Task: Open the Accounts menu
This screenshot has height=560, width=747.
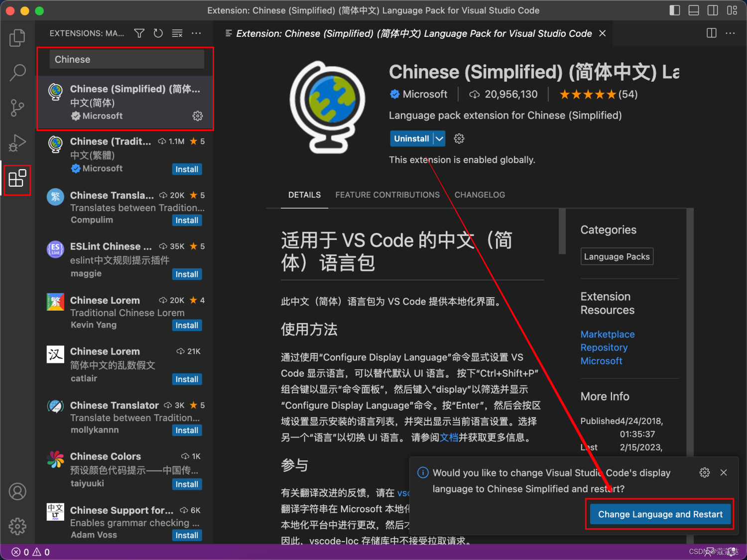Action: tap(17, 491)
